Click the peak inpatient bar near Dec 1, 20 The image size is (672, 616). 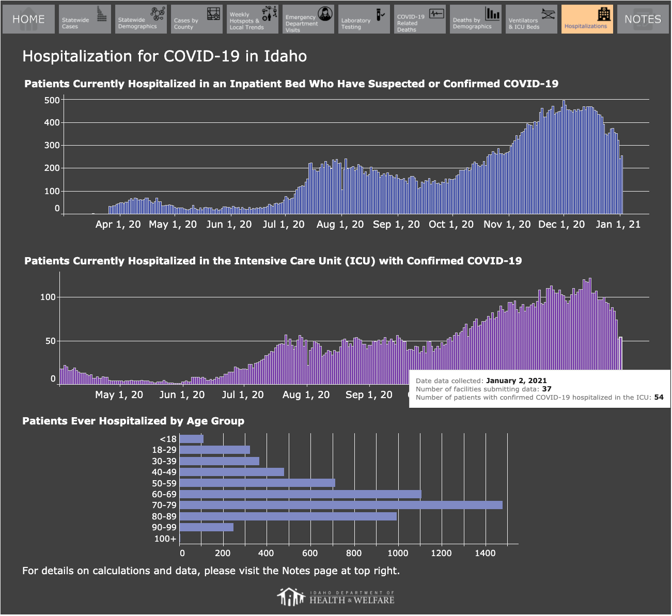click(564, 157)
